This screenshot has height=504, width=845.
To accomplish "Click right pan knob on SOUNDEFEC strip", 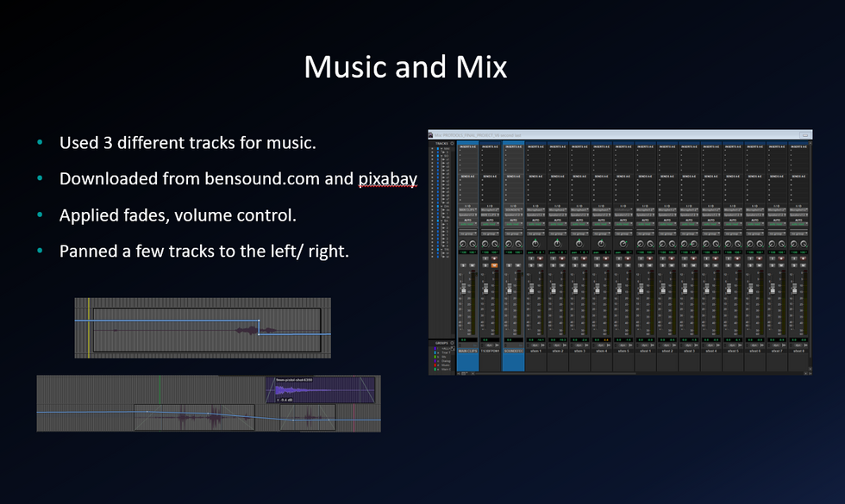I will [x=518, y=244].
